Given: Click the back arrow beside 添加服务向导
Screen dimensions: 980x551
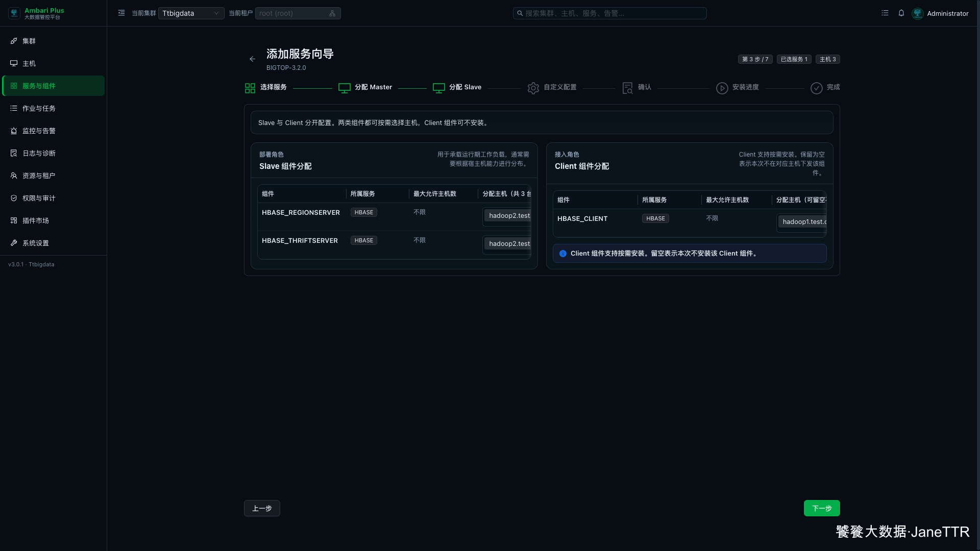Looking at the screenshot, I should (252, 59).
